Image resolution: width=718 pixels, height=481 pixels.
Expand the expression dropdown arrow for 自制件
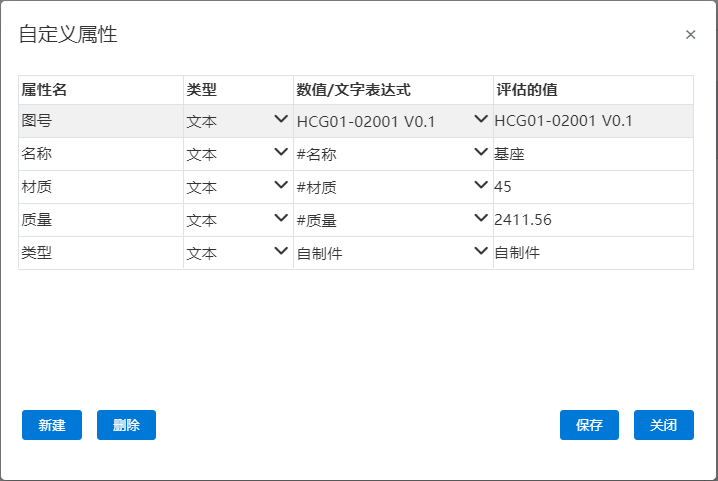pyautogui.click(x=481, y=251)
